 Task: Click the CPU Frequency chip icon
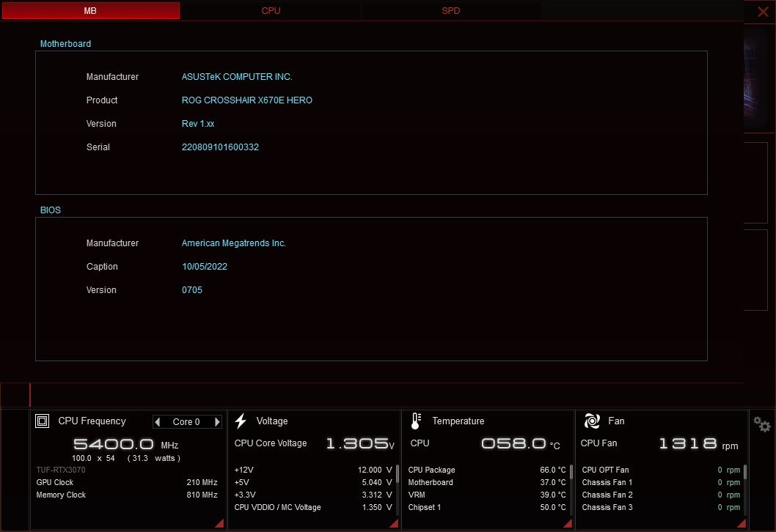click(42, 421)
